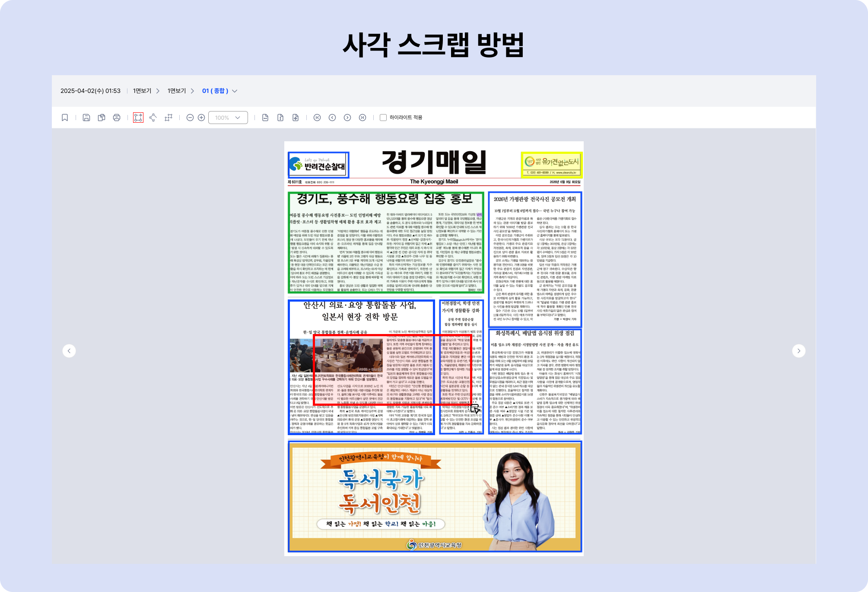
Task: Save using the floppy disk icon
Action: click(x=86, y=118)
